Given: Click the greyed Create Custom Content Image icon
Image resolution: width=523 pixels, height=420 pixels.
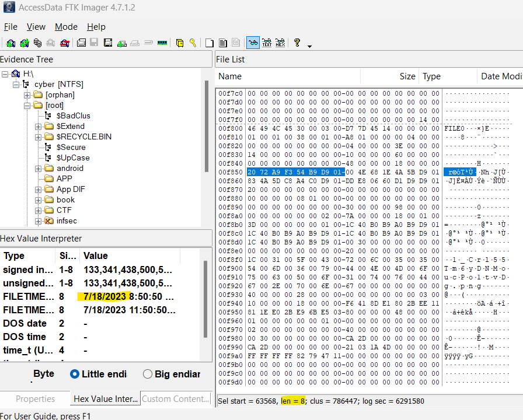Looking at the screenshot, I should tap(135, 43).
